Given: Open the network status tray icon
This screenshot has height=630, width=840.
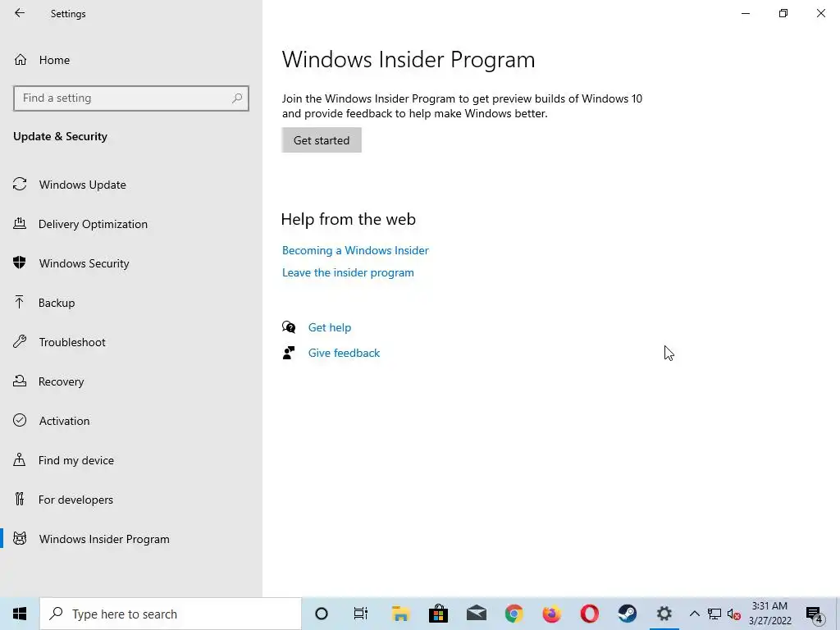Looking at the screenshot, I should point(714,614).
